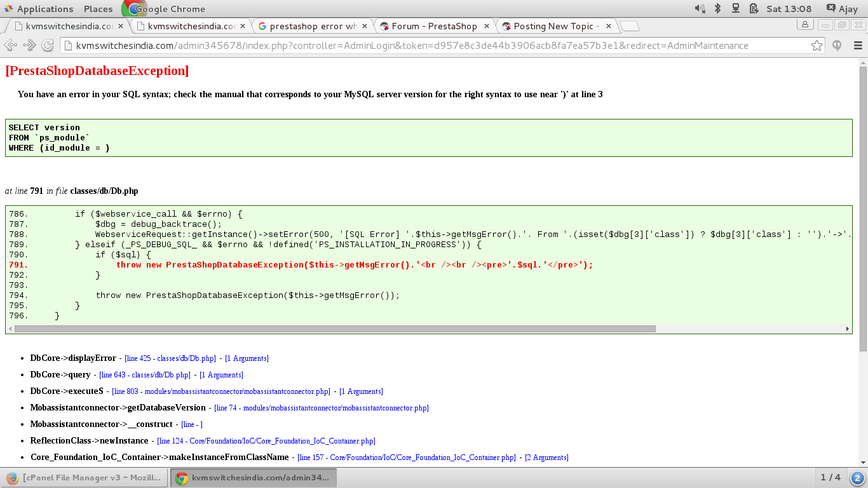Reload the current page
The height and width of the screenshot is (488, 868).
point(48,46)
